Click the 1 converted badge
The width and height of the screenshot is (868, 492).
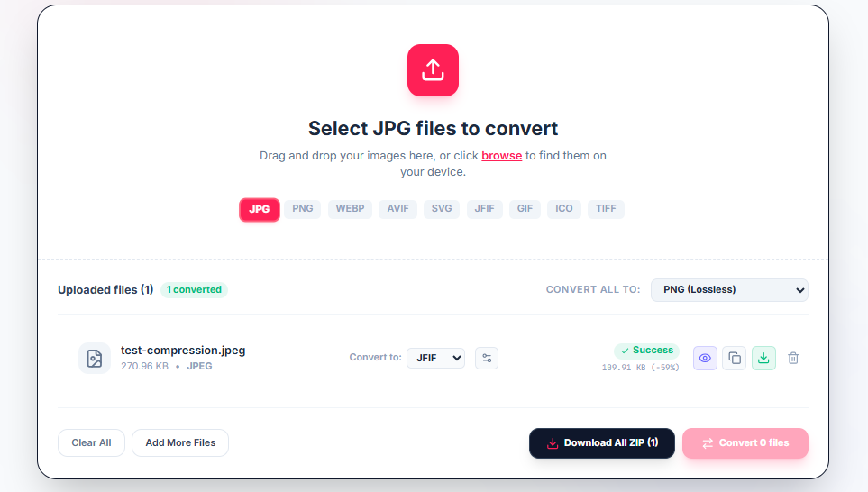click(x=194, y=289)
